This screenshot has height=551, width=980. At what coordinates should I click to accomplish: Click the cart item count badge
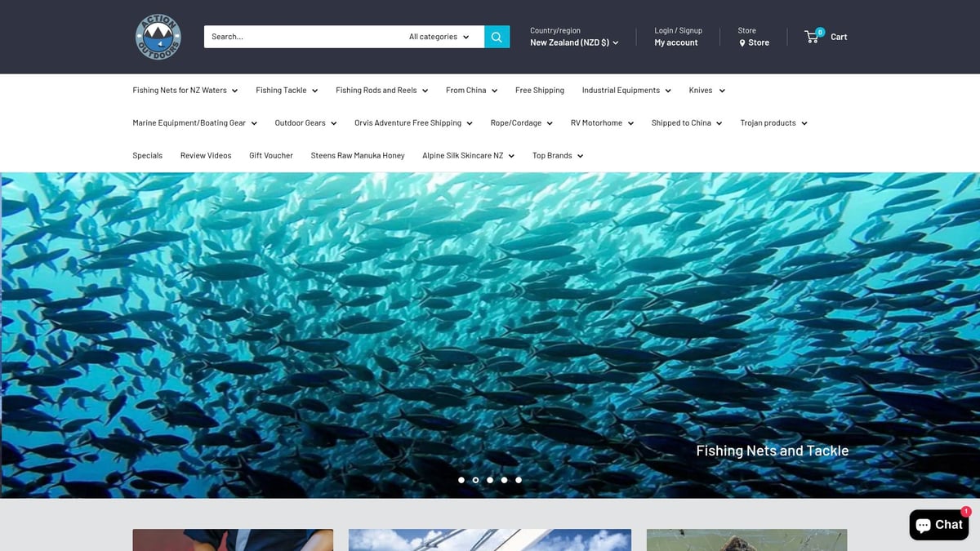tap(819, 30)
